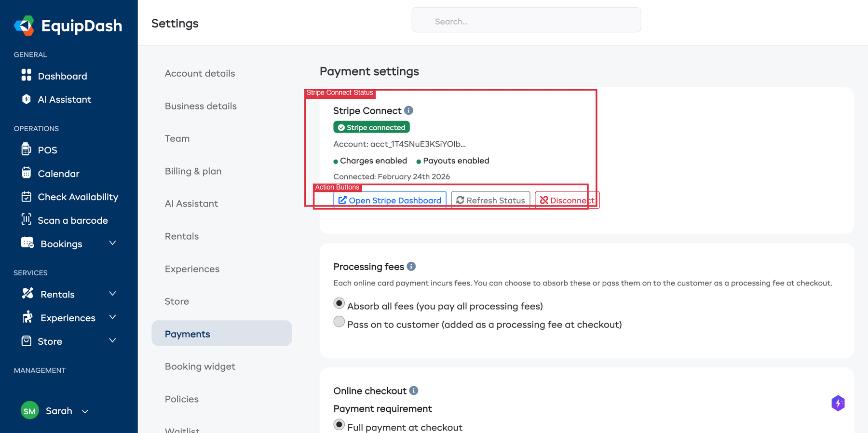Viewport: 868px width, 433px height.
Task: Click the Payment settings heading
Action: pyautogui.click(x=369, y=71)
